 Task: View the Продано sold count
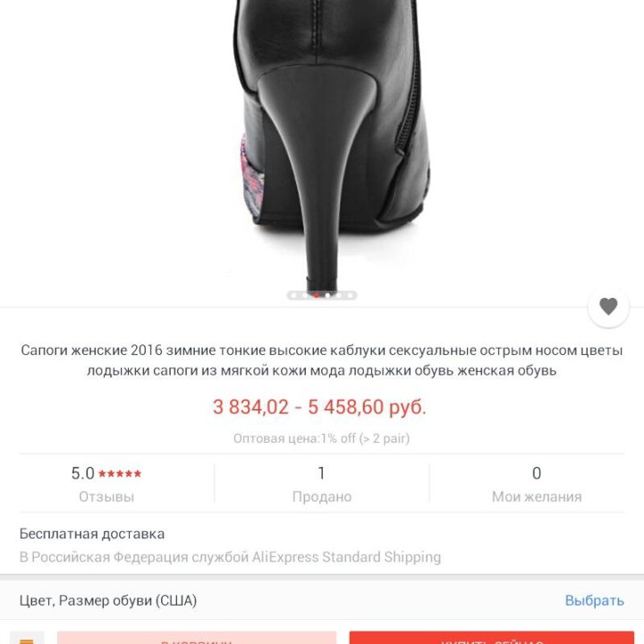tap(322, 484)
